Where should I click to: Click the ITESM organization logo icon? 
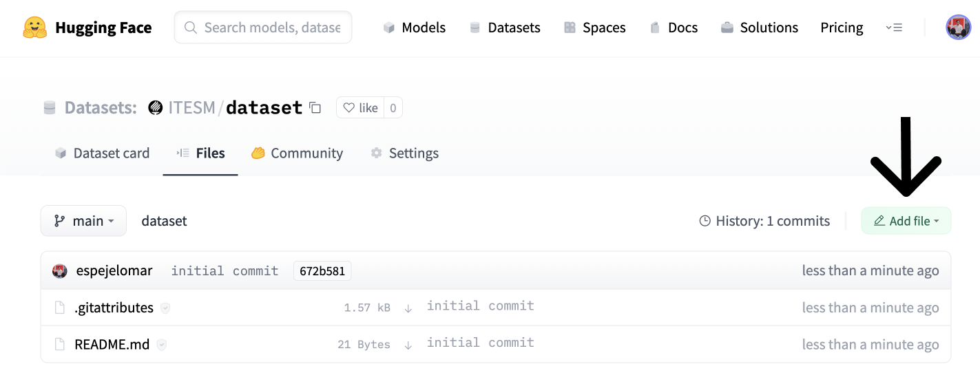tap(156, 107)
